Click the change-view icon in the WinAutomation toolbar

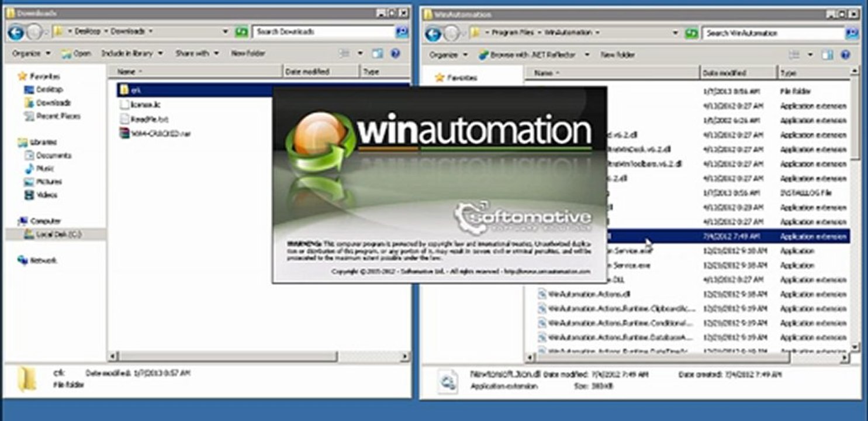pyautogui.click(x=794, y=55)
